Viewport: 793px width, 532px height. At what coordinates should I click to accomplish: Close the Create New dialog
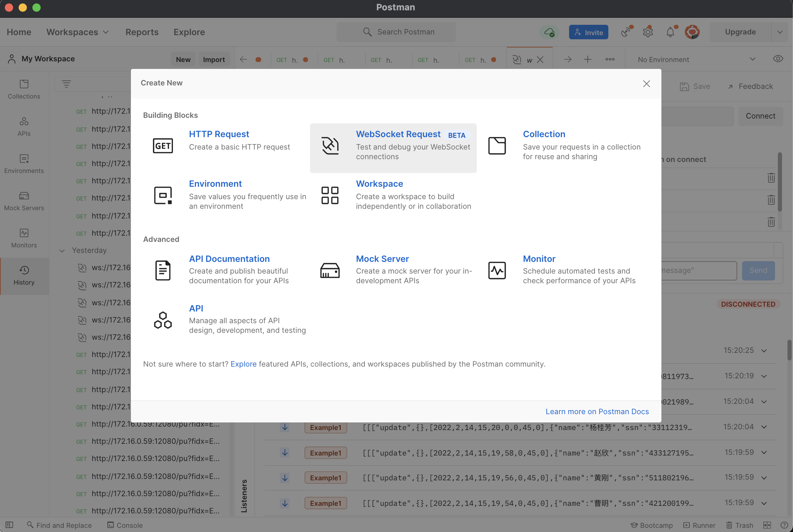tap(646, 84)
